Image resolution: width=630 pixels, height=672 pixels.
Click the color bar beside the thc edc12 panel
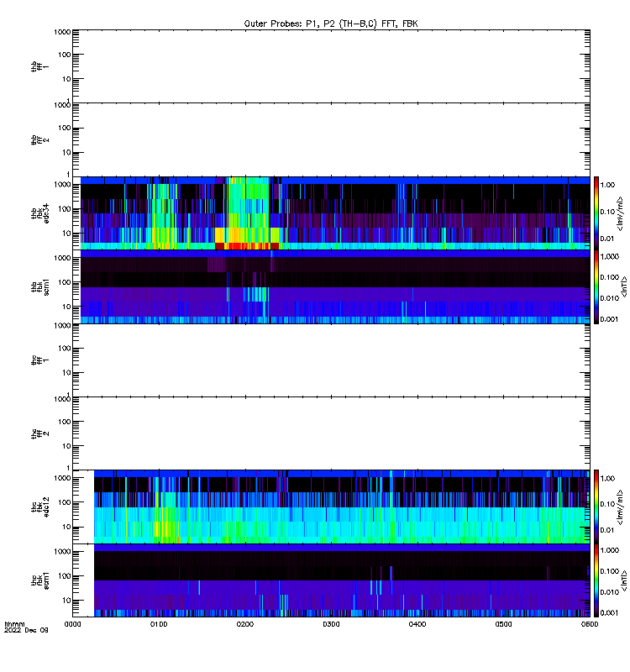[x=596, y=507]
